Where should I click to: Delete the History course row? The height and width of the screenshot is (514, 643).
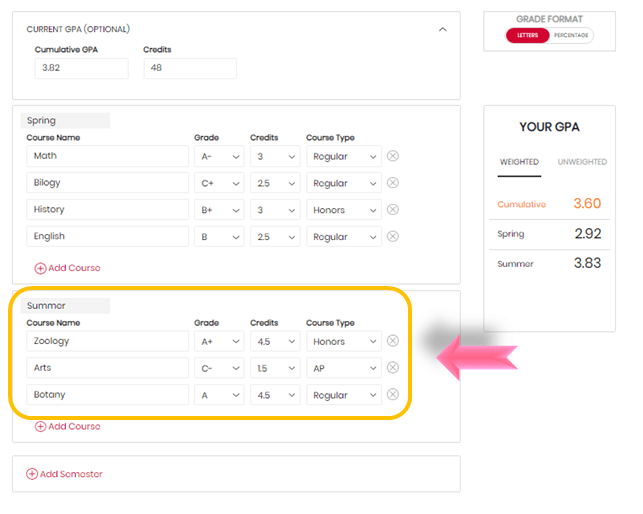(392, 210)
